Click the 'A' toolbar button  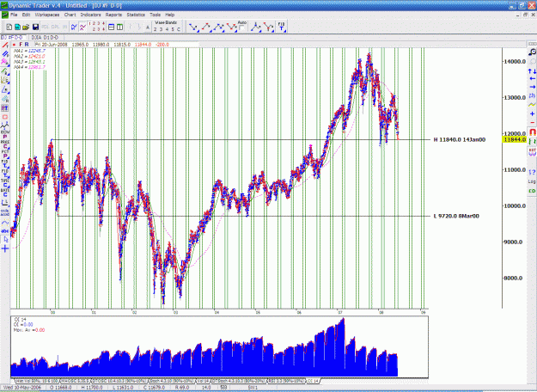(x=148, y=27)
